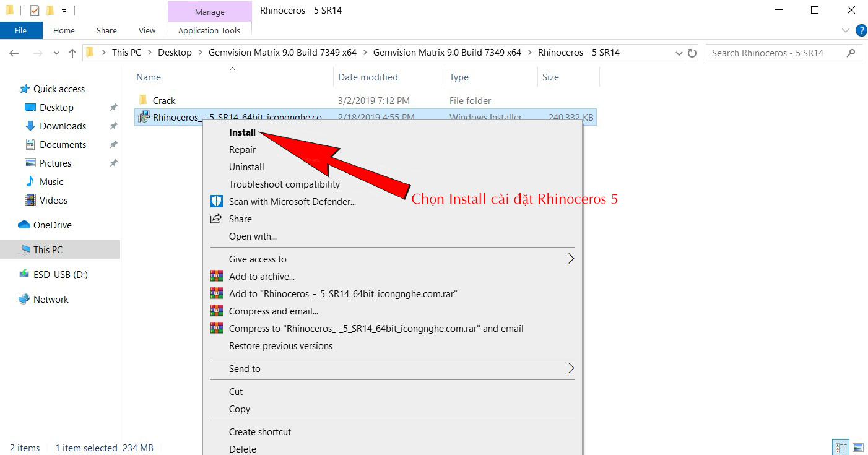Viewport: 868px width, 455px height.
Task: Refresh the current folder
Action: tap(692, 53)
